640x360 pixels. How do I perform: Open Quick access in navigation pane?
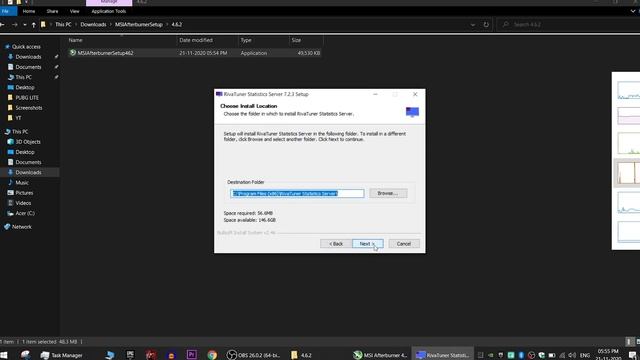26,47
